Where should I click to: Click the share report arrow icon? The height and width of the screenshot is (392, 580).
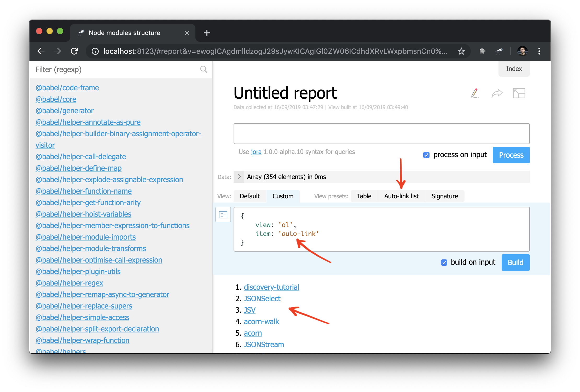497,93
